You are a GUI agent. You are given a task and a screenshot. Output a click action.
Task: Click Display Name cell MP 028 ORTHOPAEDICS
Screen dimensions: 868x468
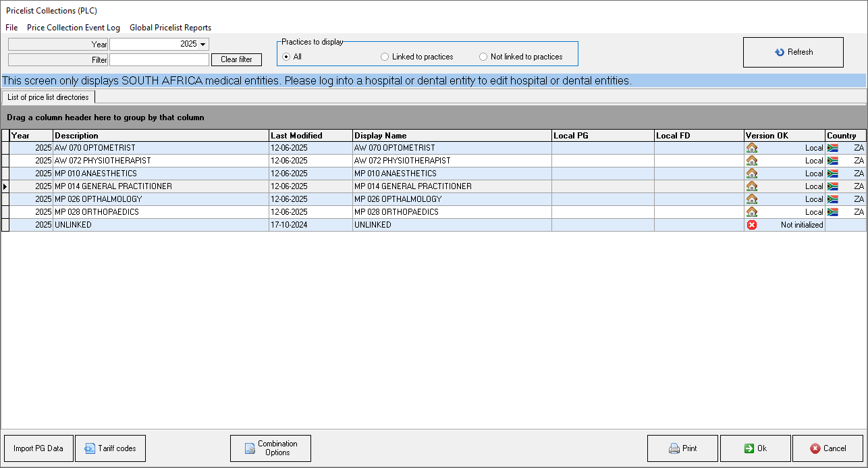pyautogui.click(x=452, y=212)
